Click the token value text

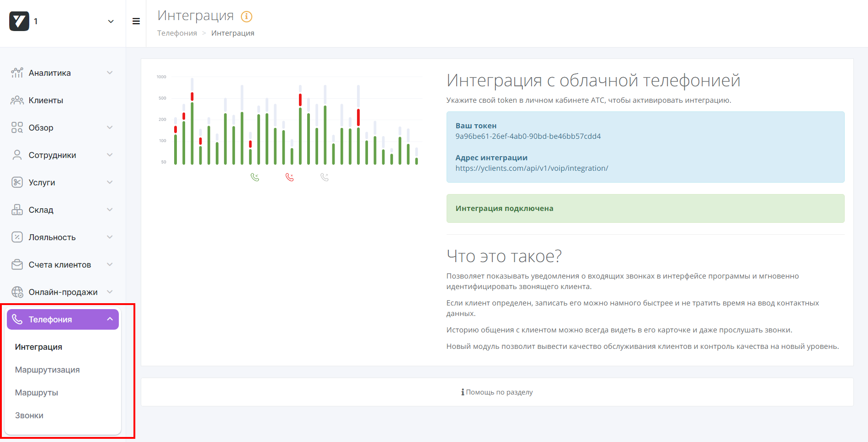528,137
